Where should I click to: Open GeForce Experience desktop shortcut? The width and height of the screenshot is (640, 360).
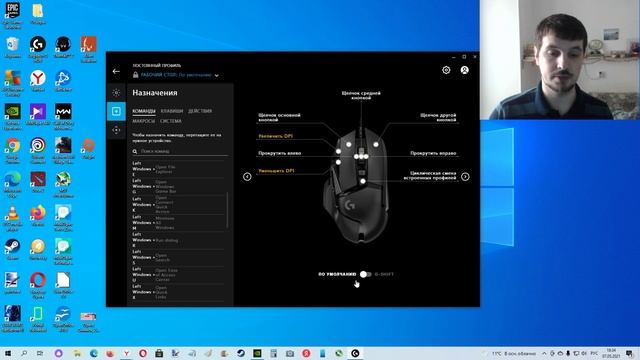click(13, 116)
